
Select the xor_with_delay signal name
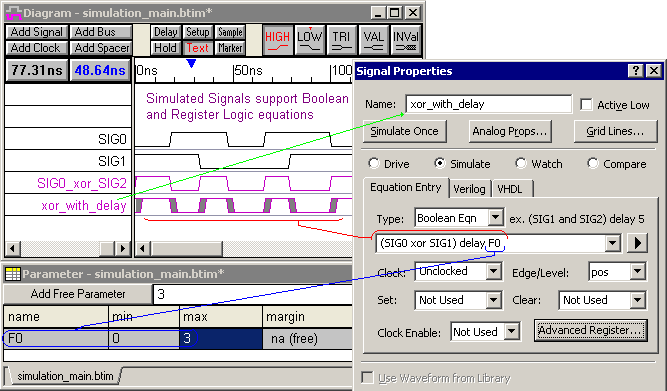pyautogui.click(x=84, y=205)
